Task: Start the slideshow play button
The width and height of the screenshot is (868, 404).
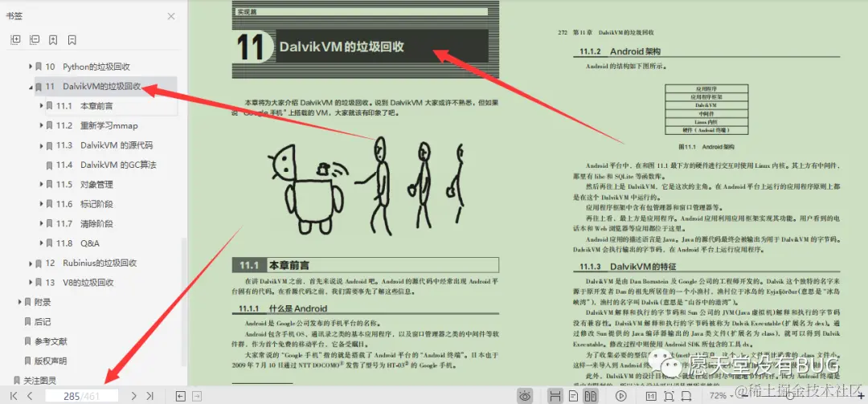Action: [621, 396]
